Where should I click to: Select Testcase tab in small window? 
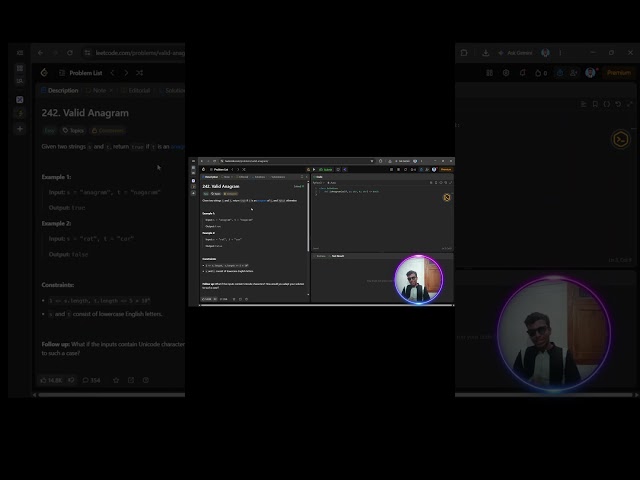tap(320, 256)
